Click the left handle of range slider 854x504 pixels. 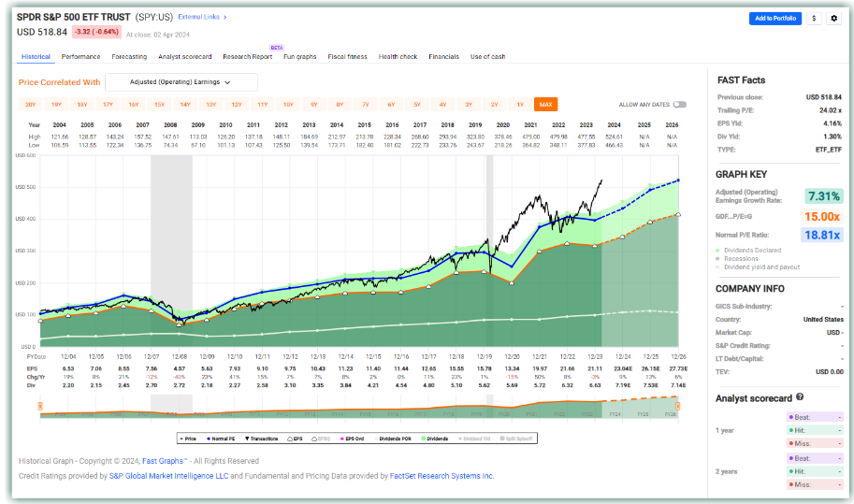click(40, 406)
